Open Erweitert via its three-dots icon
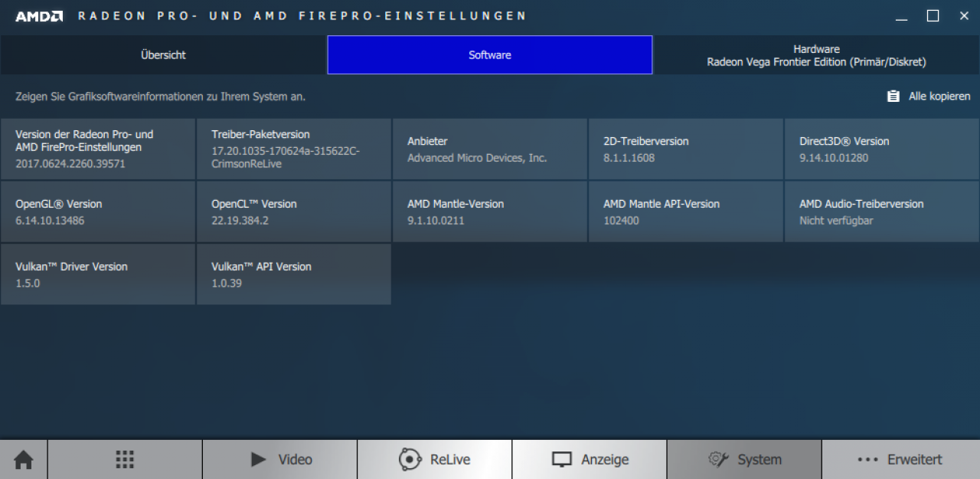This screenshot has height=479, width=980. tap(867, 460)
